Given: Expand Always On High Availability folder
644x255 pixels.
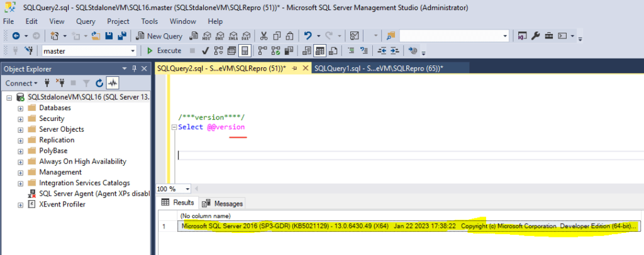Looking at the screenshot, I should [19, 162].
